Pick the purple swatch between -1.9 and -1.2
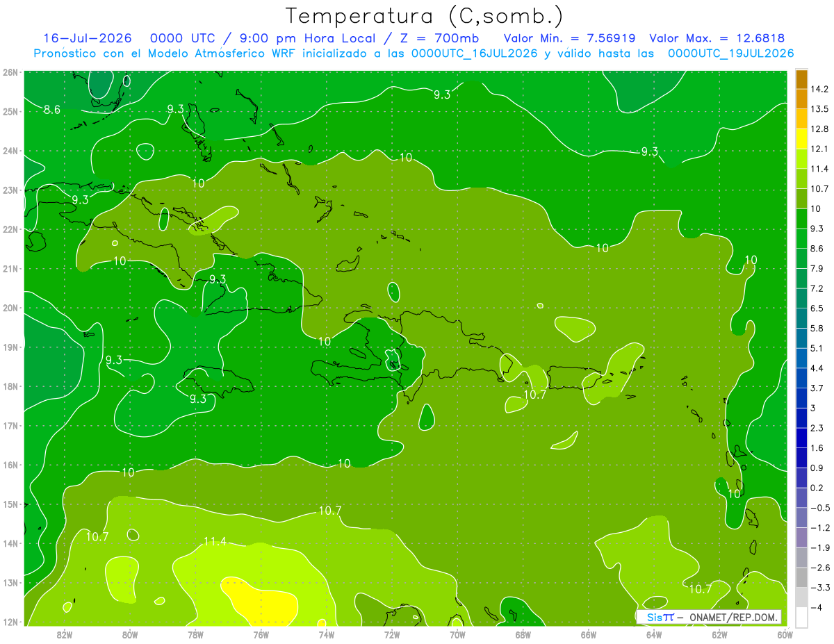The image size is (834, 644). tap(801, 537)
